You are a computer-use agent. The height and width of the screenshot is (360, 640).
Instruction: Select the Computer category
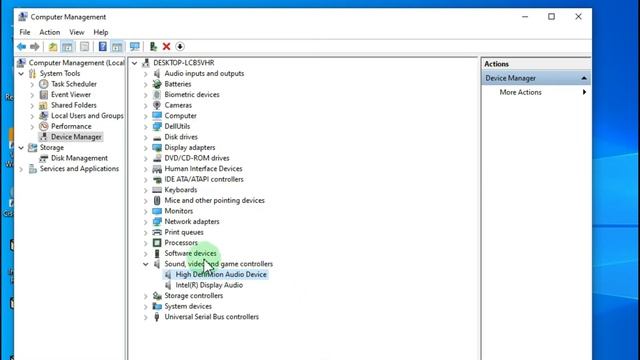180,116
